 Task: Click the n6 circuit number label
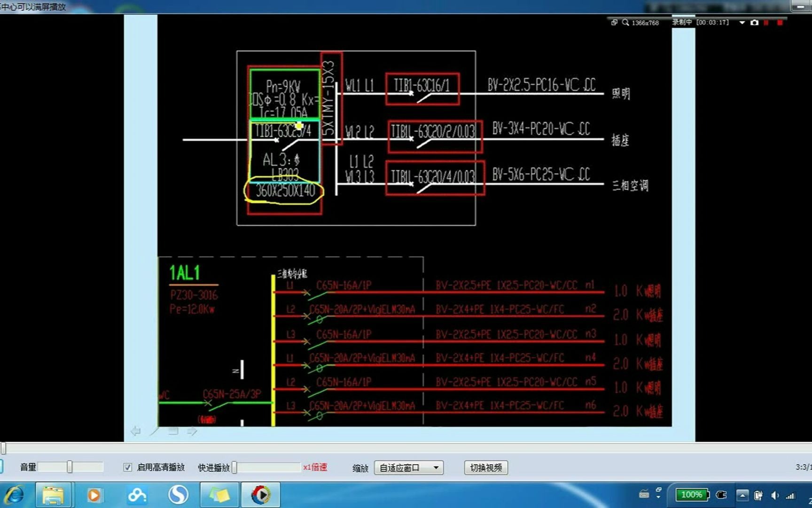(x=591, y=405)
